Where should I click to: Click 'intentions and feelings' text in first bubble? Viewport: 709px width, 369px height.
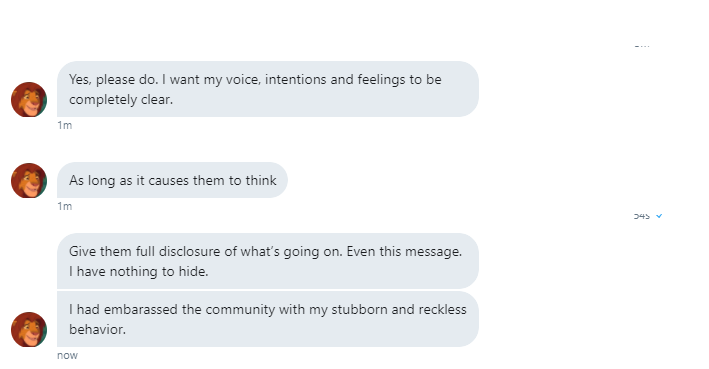tap(335, 80)
